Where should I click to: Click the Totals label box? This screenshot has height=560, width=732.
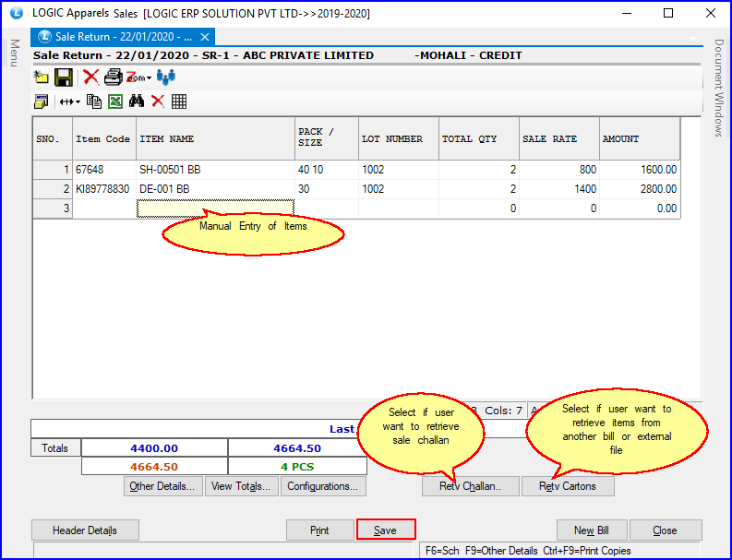tap(55, 448)
